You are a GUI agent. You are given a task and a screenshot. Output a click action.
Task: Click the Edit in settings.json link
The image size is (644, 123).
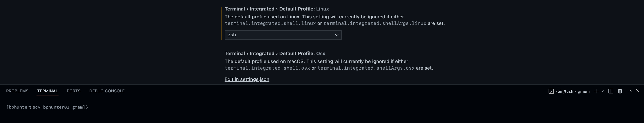(247, 79)
